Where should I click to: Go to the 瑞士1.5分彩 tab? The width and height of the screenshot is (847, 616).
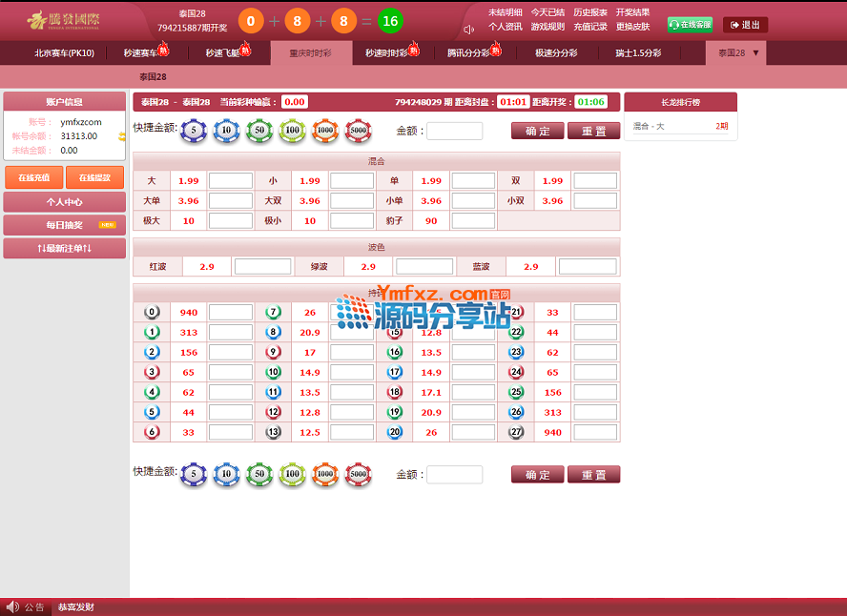pyautogui.click(x=638, y=53)
